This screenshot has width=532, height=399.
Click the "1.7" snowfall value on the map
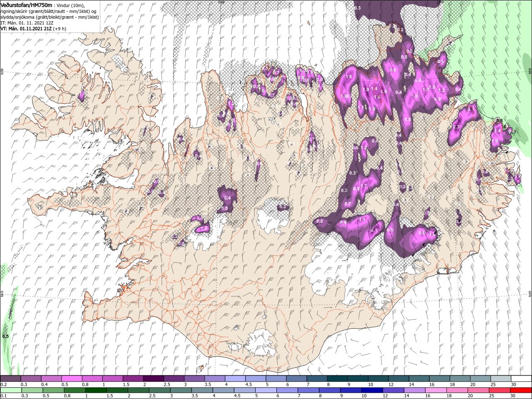(364, 186)
